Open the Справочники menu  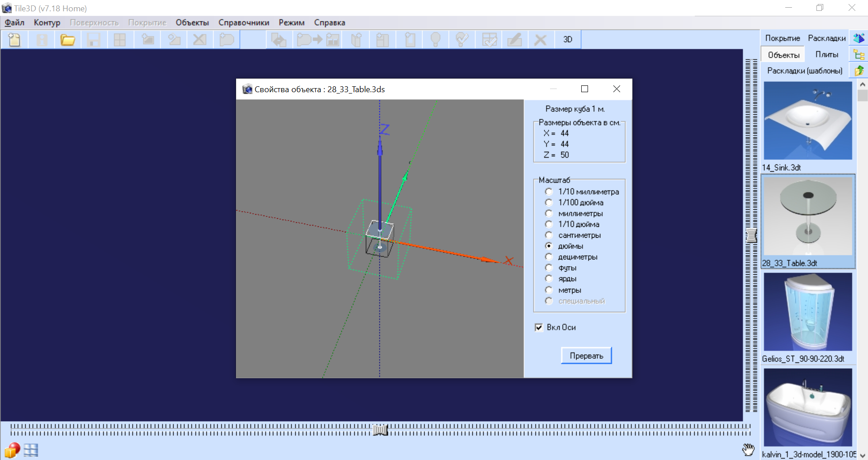pos(244,23)
